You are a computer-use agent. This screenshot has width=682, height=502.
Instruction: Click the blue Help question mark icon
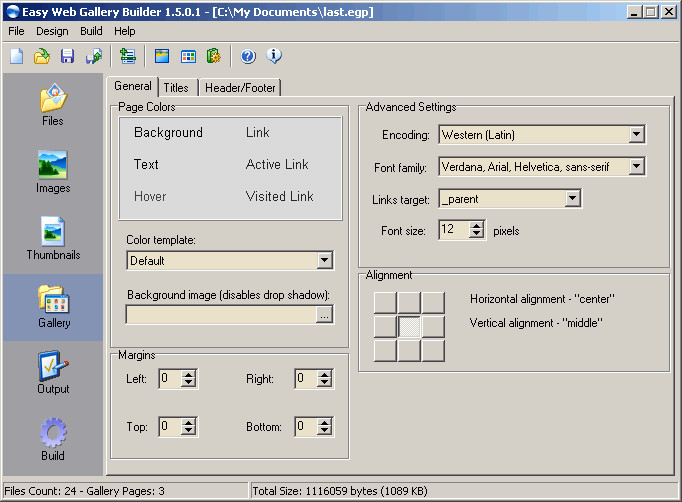click(248, 56)
